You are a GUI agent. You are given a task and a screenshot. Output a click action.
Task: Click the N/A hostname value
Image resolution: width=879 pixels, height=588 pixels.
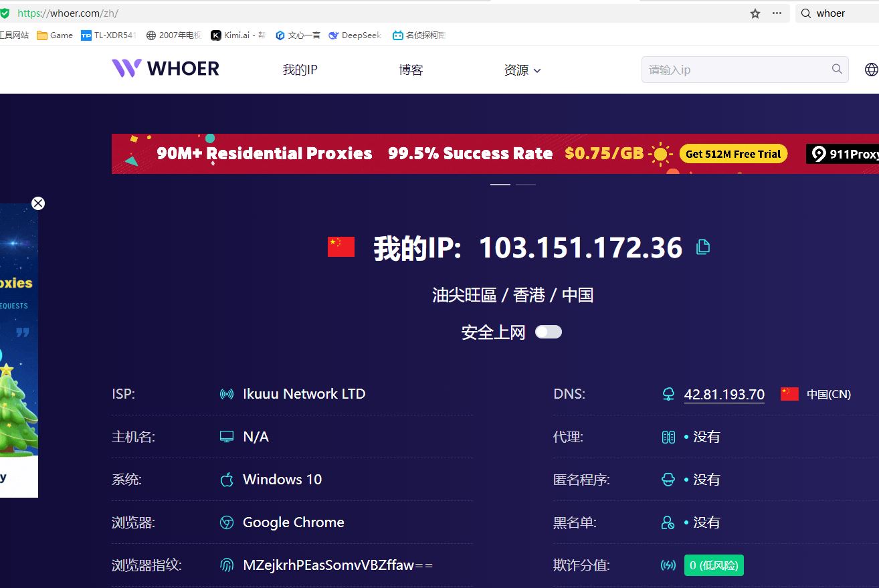pos(256,437)
